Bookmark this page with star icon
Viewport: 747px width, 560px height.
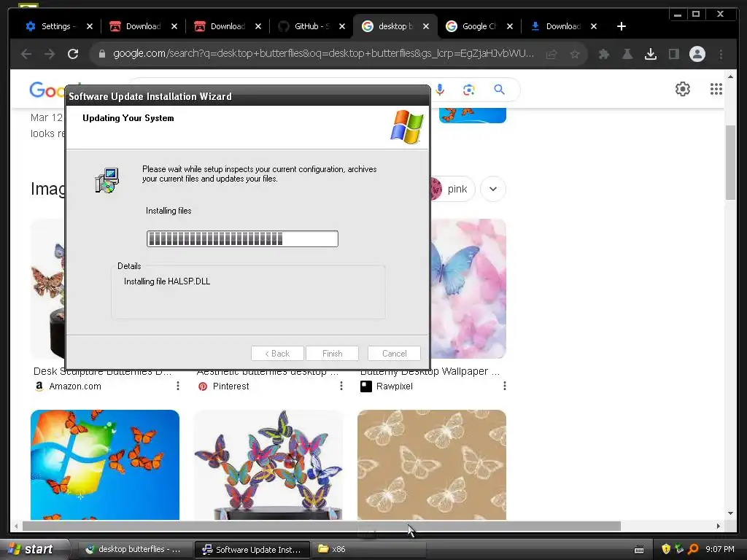[x=575, y=54]
